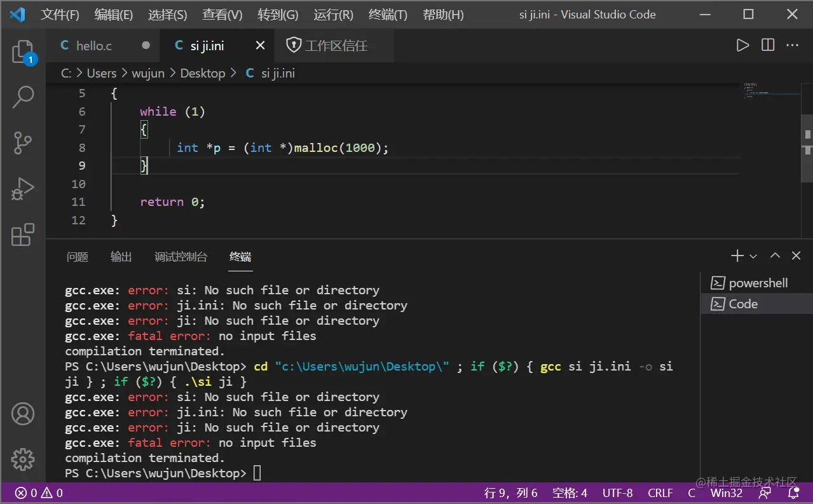Screen dimensions: 813x504
Task: Open the 帮助(H) menu
Action: pyautogui.click(x=443, y=15)
